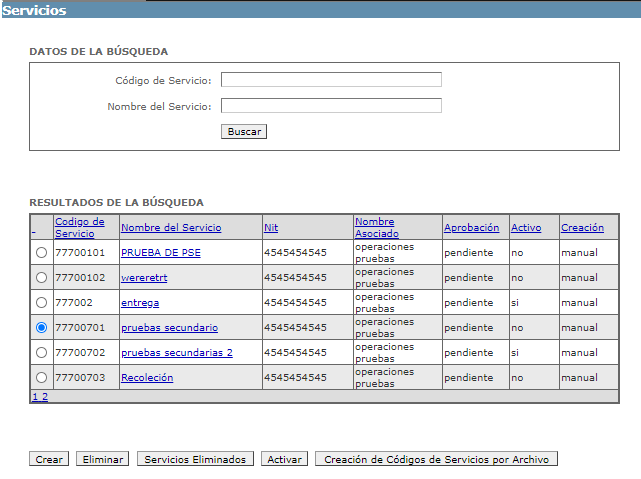Sort by Codigo de Servicio column

pyautogui.click(x=80, y=228)
